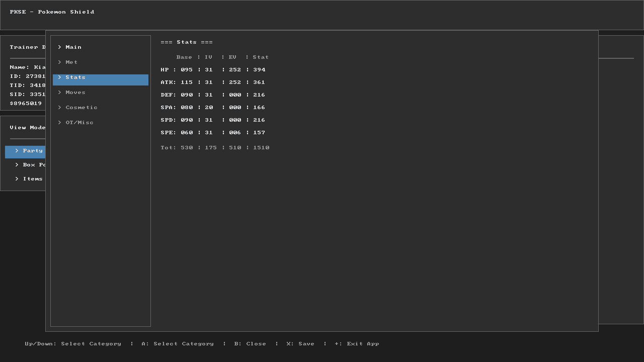
Task: Click the SPD EV value 000
Action: 235,120
